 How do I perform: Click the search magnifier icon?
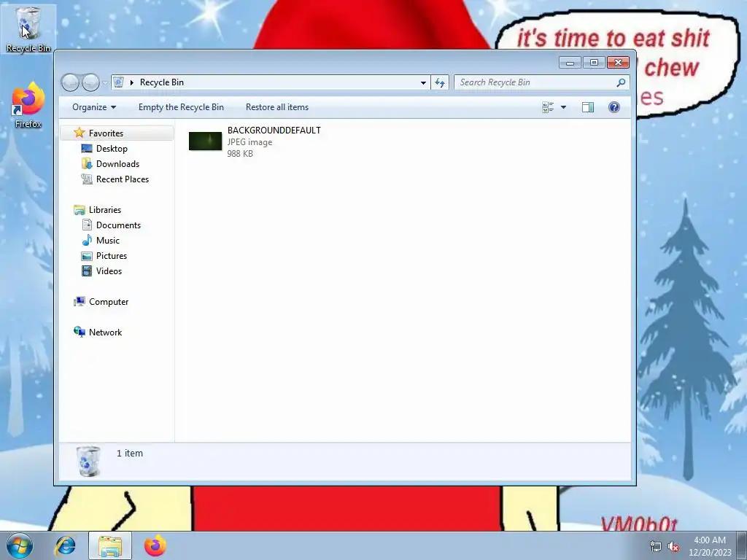pyautogui.click(x=621, y=83)
